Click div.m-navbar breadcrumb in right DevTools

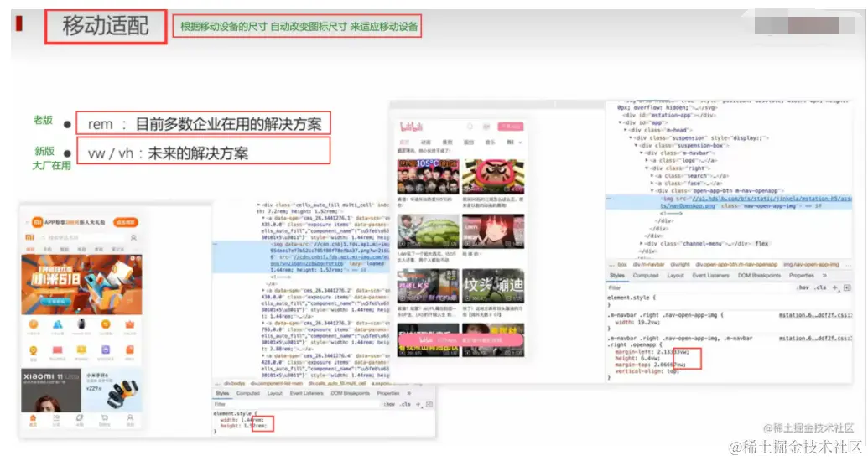649,265
